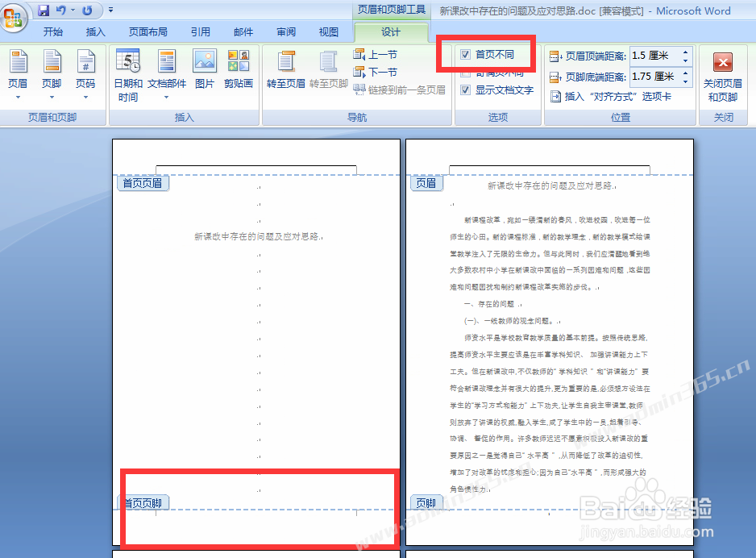Redo with the repeat arrow icon
This screenshot has width=756, height=558.
click(87, 10)
